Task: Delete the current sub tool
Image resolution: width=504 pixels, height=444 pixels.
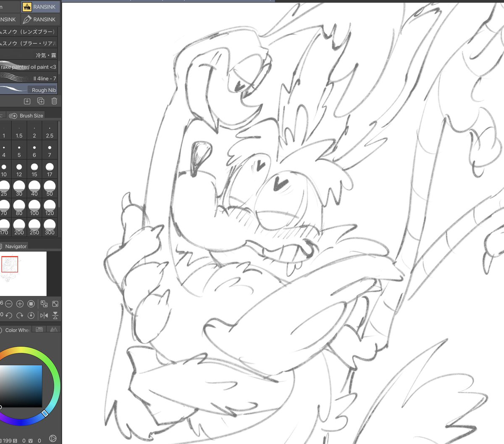Action: [x=54, y=101]
